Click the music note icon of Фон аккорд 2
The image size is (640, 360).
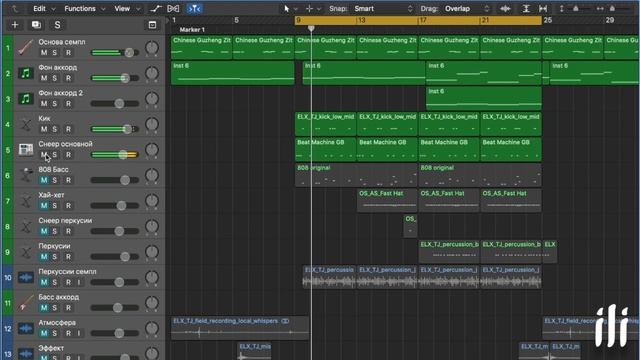point(25,99)
